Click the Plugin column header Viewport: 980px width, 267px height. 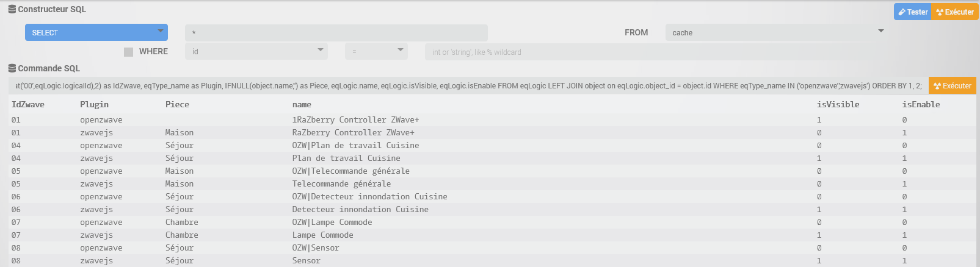pos(94,105)
